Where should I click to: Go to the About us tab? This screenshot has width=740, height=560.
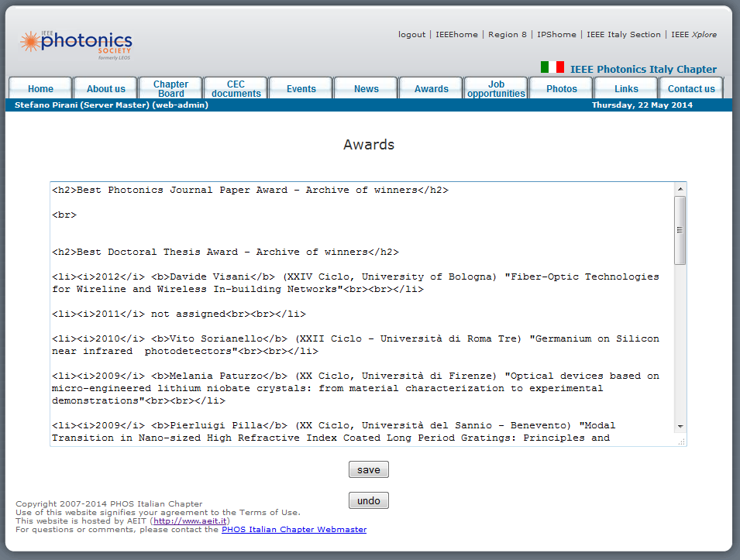[x=105, y=89]
